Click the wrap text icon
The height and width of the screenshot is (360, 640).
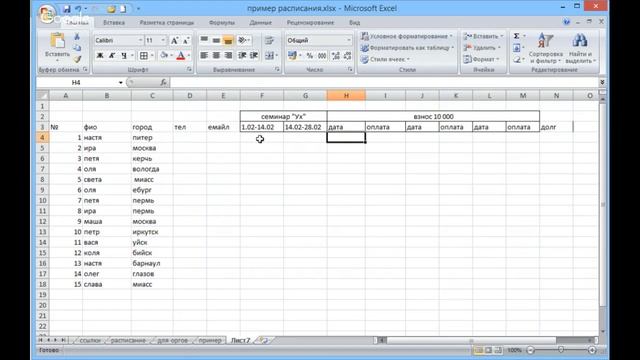tap(269, 40)
